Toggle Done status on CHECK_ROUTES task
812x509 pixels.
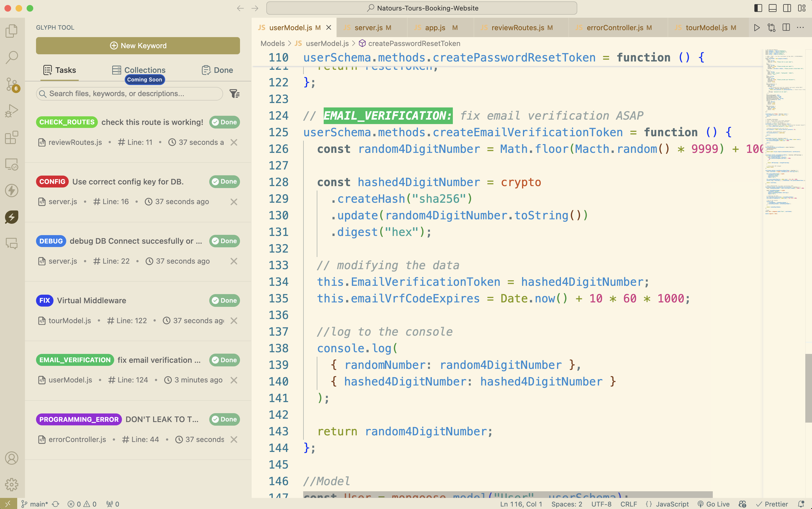coord(224,122)
